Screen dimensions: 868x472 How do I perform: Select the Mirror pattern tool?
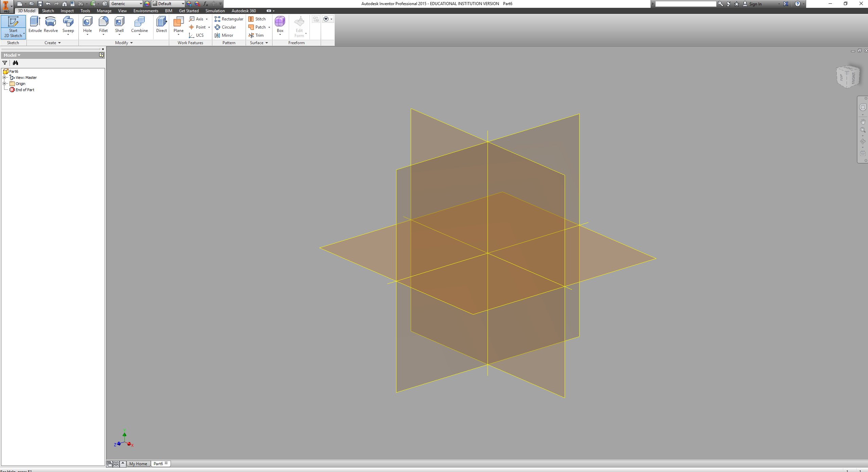coord(224,35)
